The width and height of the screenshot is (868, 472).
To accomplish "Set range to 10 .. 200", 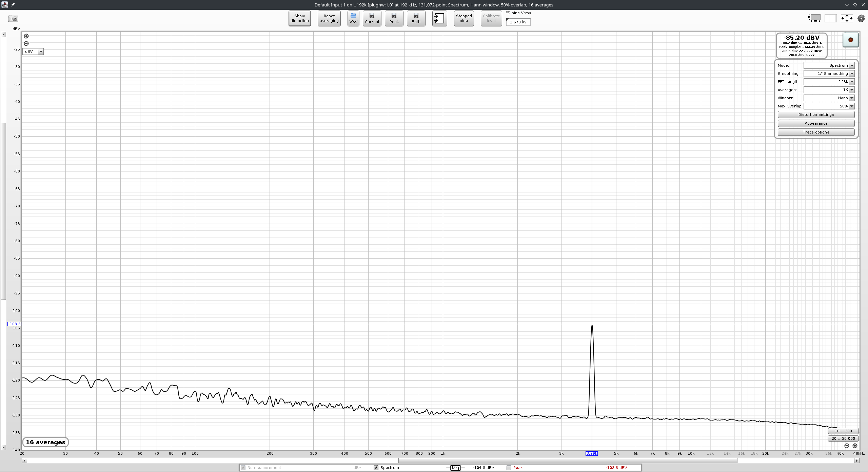I will point(843,431).
